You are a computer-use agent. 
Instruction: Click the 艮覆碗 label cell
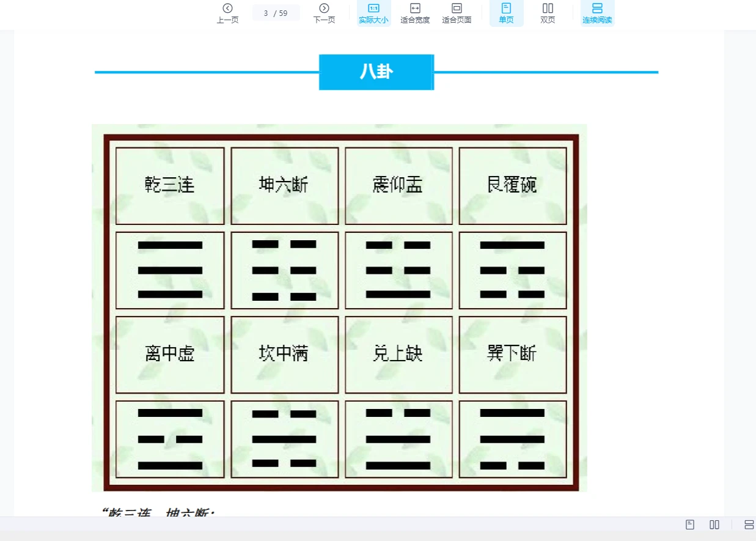point(512,185)
